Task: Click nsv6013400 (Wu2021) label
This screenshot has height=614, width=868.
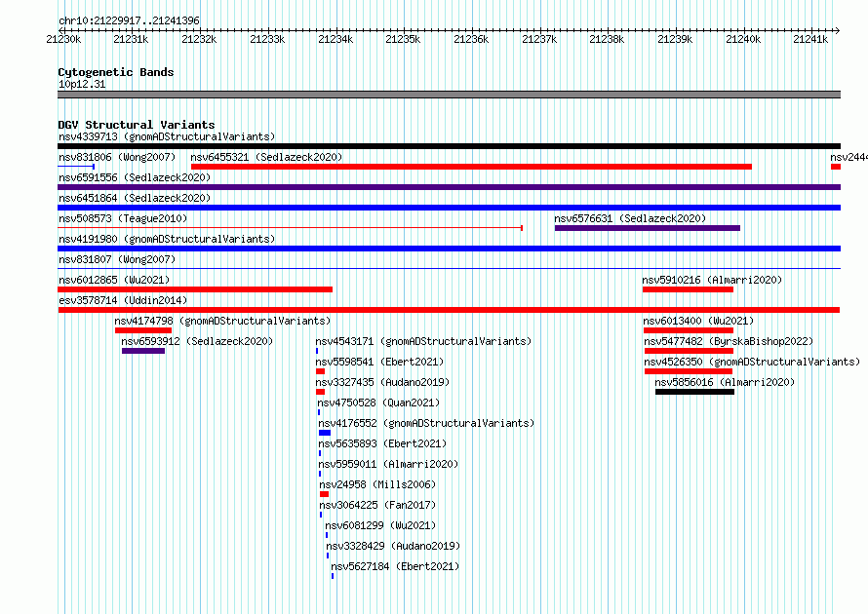Action: (x=698, y=321)
